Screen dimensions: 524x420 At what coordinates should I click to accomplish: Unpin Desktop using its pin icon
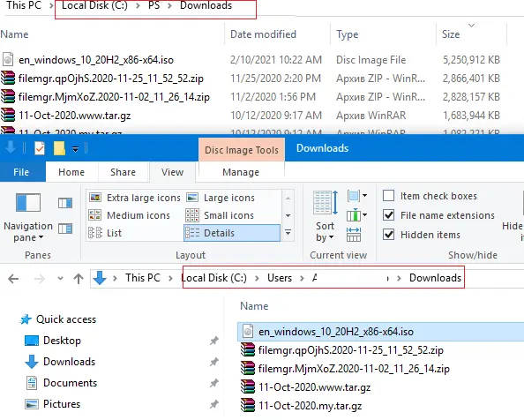[x=213, y=341]
